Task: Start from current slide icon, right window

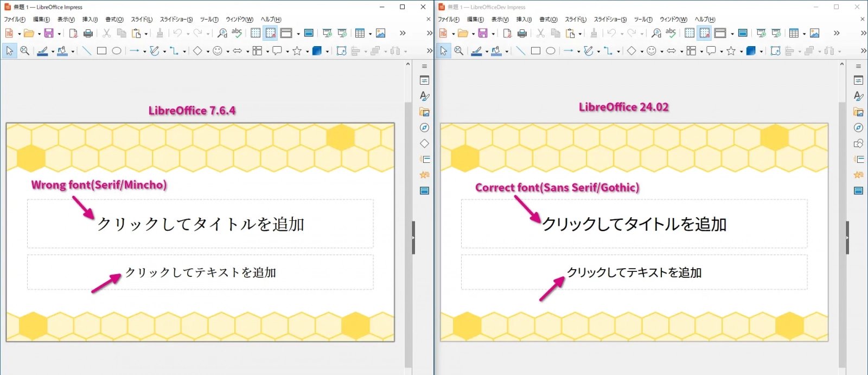Action: point(776,33)
